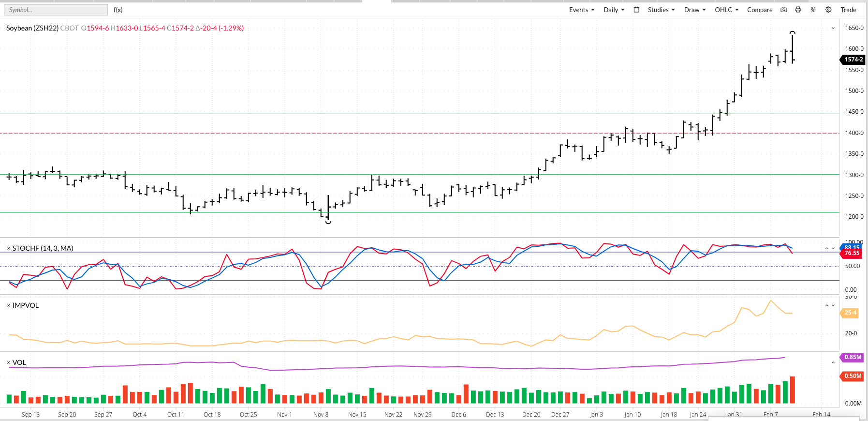The image size is (868, 421).
Task: Click the 0.00M volume axis label
Action: click(853, 404)
